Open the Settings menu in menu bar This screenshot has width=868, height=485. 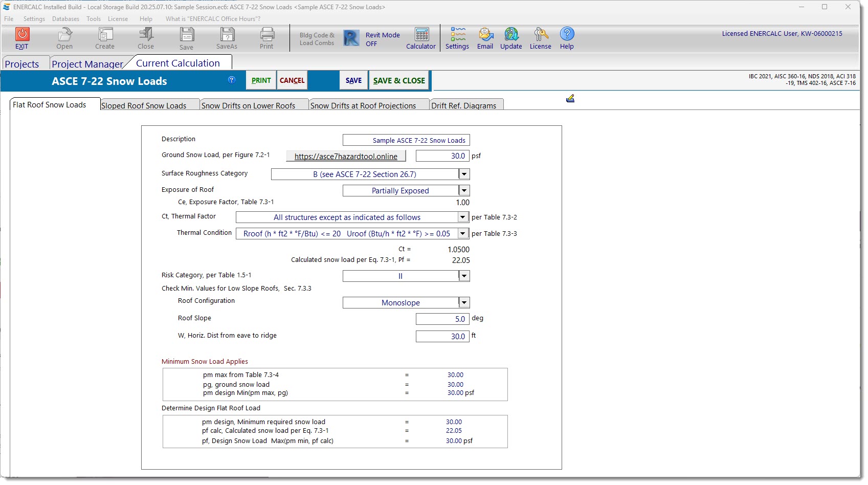click(x=34, y=19)
